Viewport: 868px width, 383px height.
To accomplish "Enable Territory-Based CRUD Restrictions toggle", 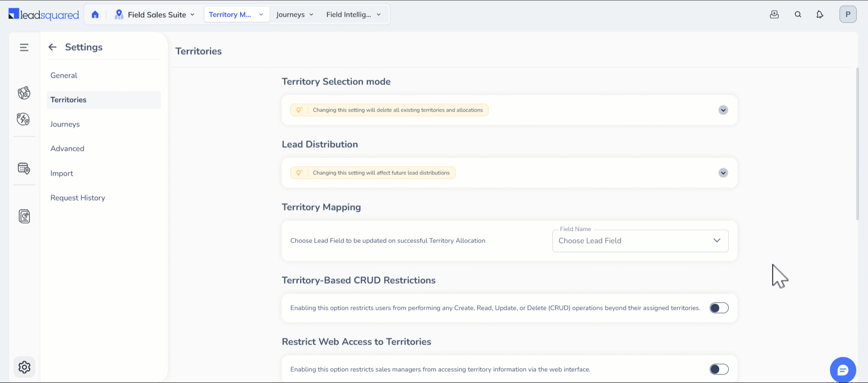I will pyautogui.click(x=719, y=308).
